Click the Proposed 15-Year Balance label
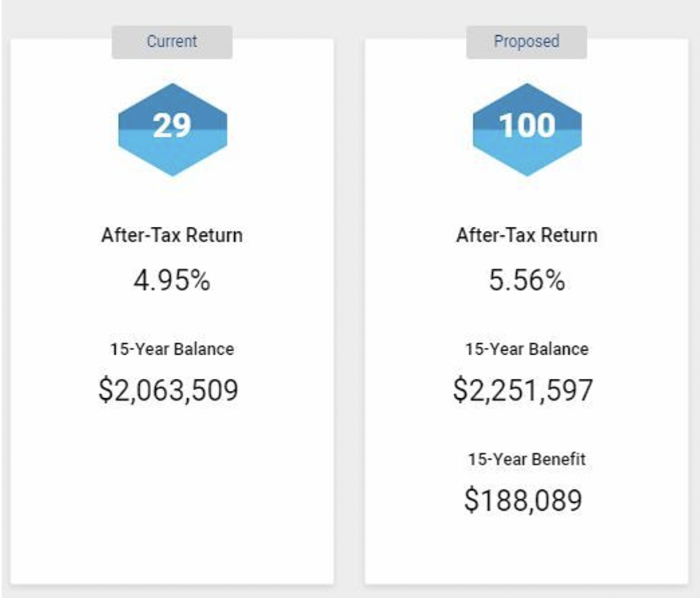Screen dimensions: 700x598 527,349
